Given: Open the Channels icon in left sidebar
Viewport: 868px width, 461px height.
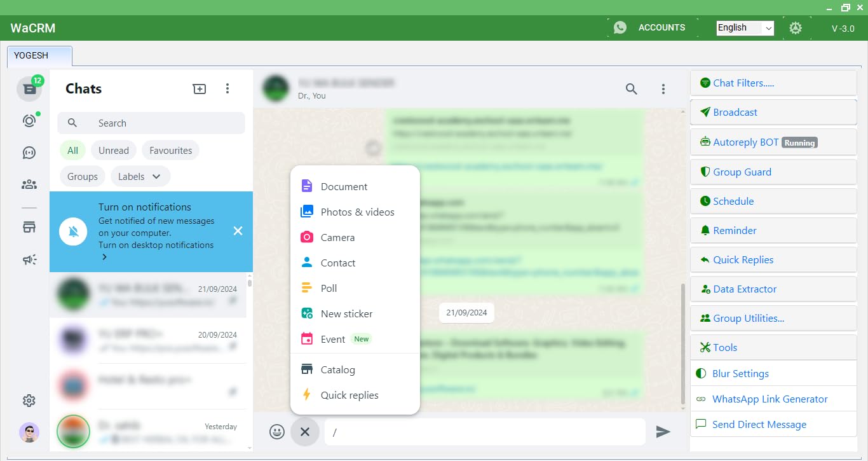Looking at the screenshot, I should [x=29, y=153].
